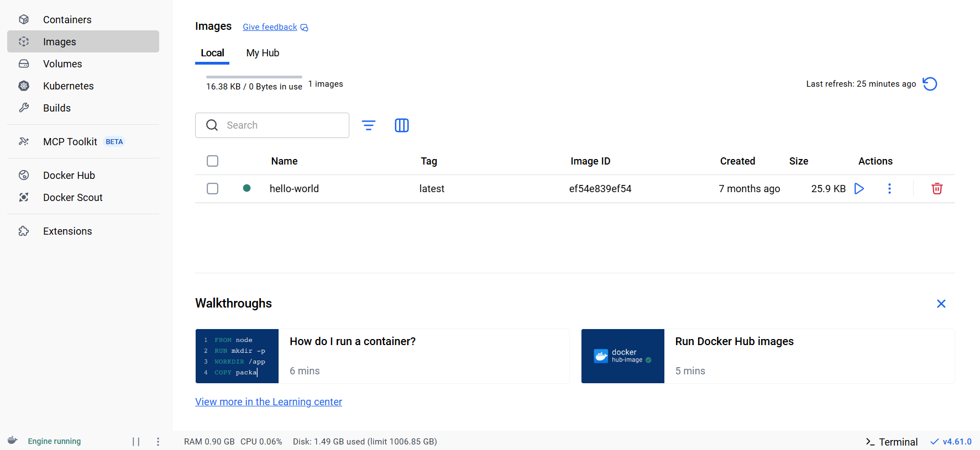This screenshot has width=980, height=450.
Task: Click the Disk usage status text
Action: point(365,442)
